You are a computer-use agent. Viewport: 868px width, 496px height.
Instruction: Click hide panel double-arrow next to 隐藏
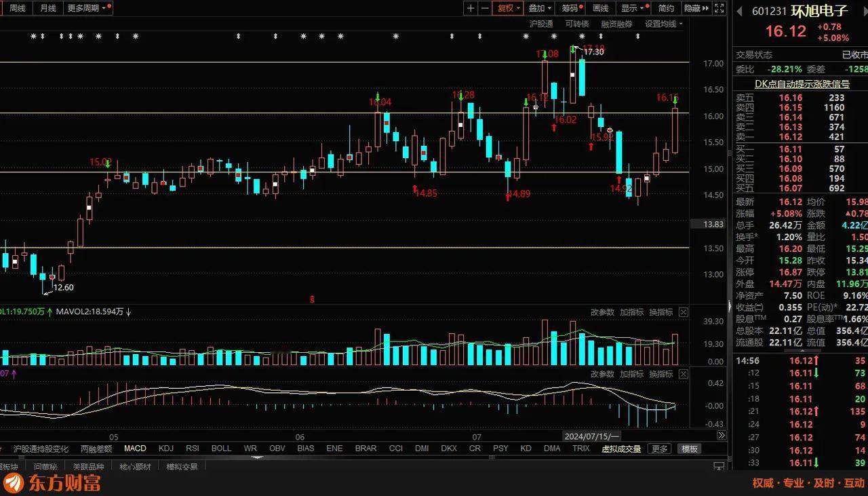[705, 8]
